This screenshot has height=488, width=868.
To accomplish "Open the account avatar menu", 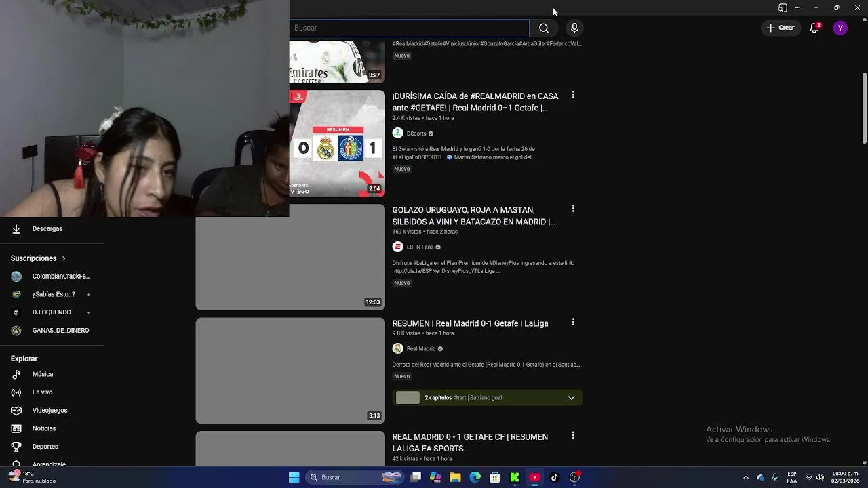I will pyautogui.click(x=840, y=28).
